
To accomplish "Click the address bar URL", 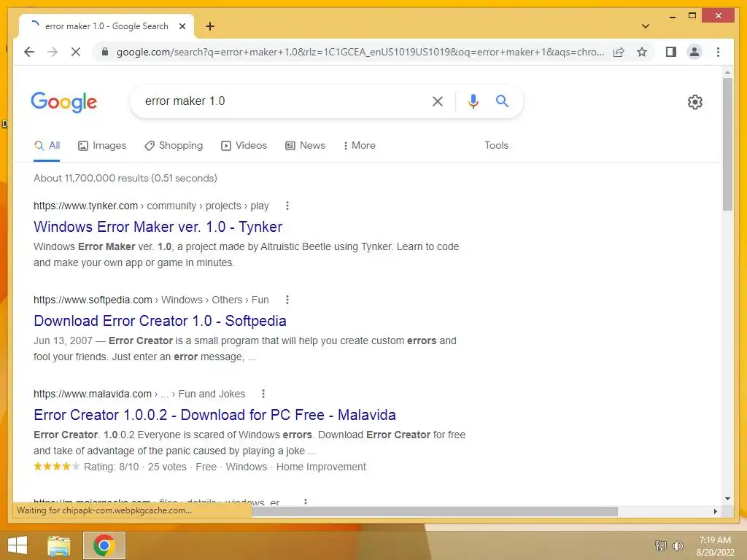I will click(x=360, y=52).
